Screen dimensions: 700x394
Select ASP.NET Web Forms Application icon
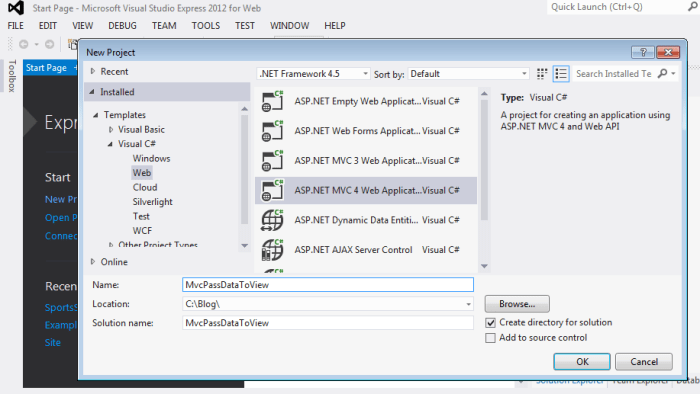[x=272, y=131]
